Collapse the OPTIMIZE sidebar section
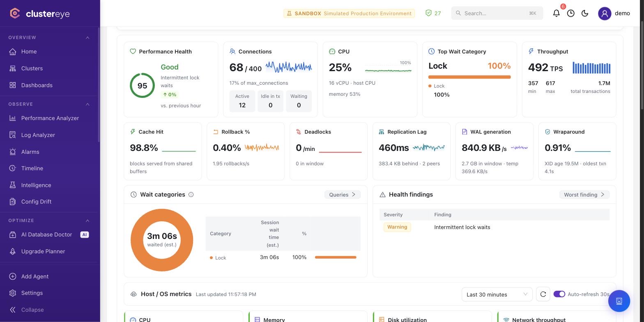 87,220
